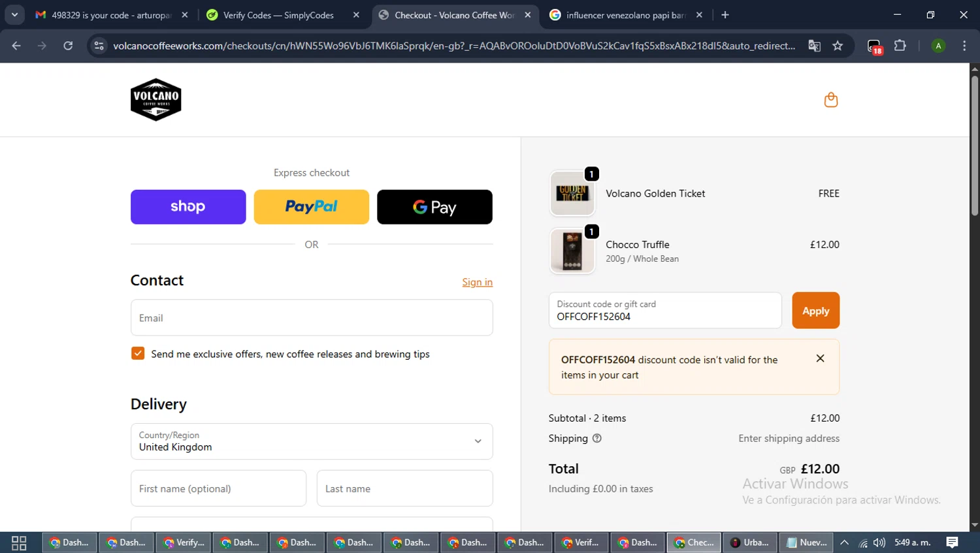Pay with the Shop Pay button
This screenshot has width=980, height=553.
(x=188, y=207)
